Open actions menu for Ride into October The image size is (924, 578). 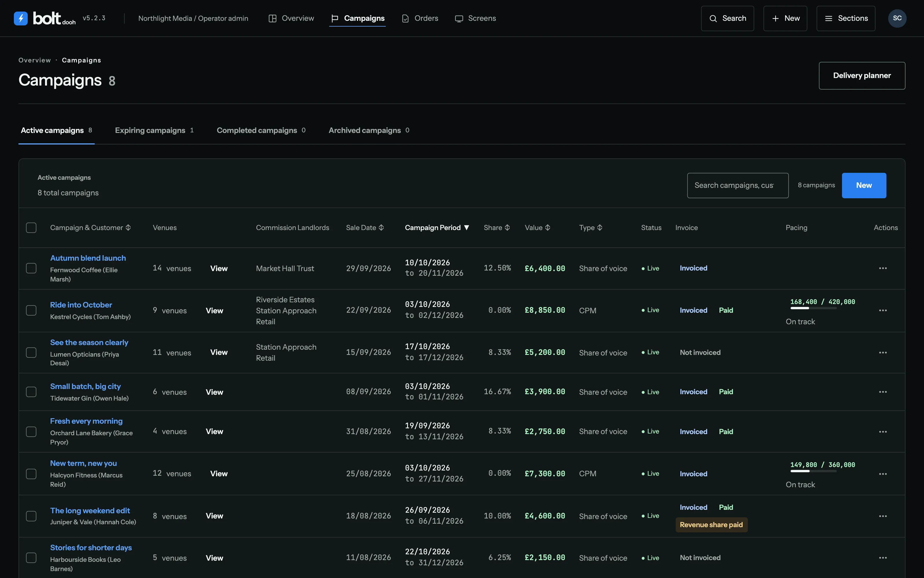(x=883, y=310)
